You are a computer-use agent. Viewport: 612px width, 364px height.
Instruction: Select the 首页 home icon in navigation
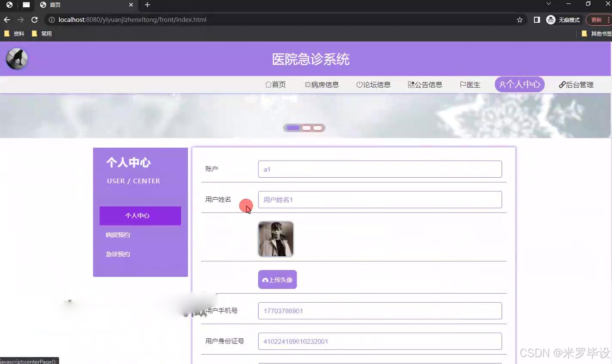[268, 85]
